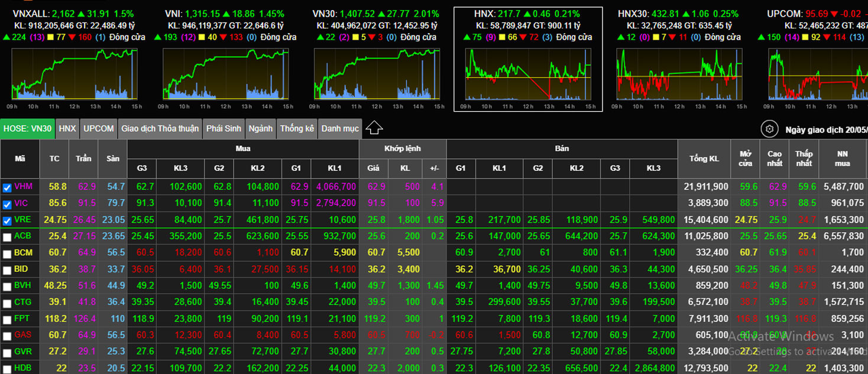The width and height of the screenshot is (868, 374).
Task: Open the Ngành dropdown tab
Action: coord(260,129)
